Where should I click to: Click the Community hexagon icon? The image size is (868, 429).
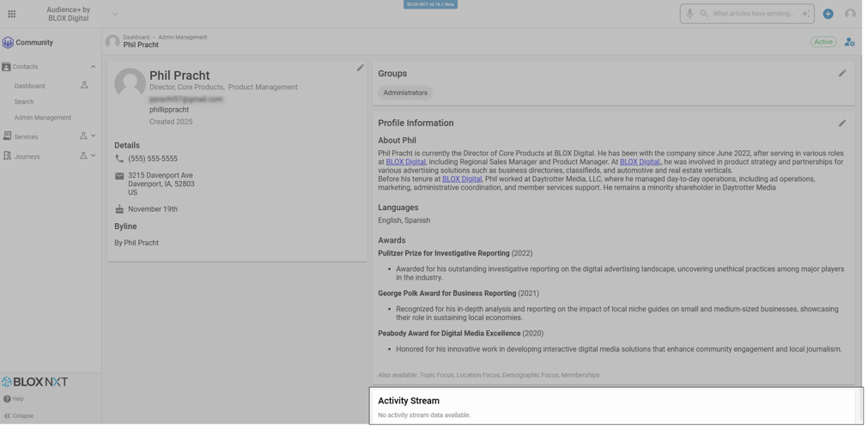click(x=8, y=43)
